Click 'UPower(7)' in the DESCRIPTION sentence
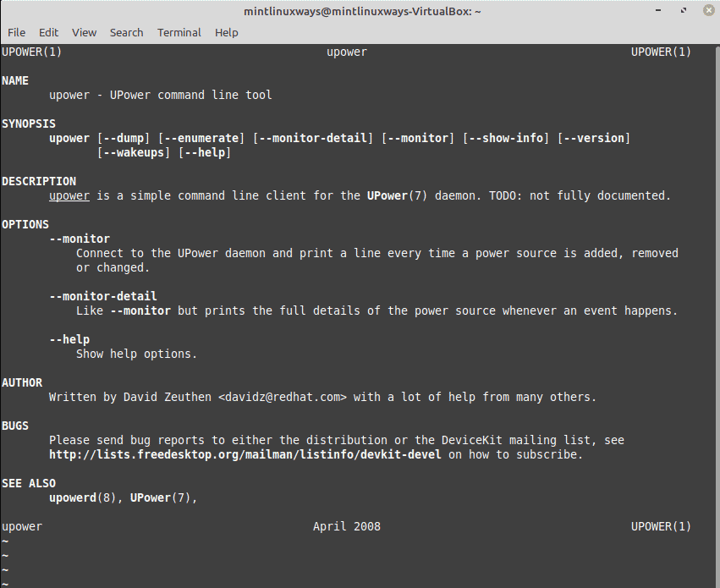This screenshot has width=720, height=588. (x=397, y=196)
